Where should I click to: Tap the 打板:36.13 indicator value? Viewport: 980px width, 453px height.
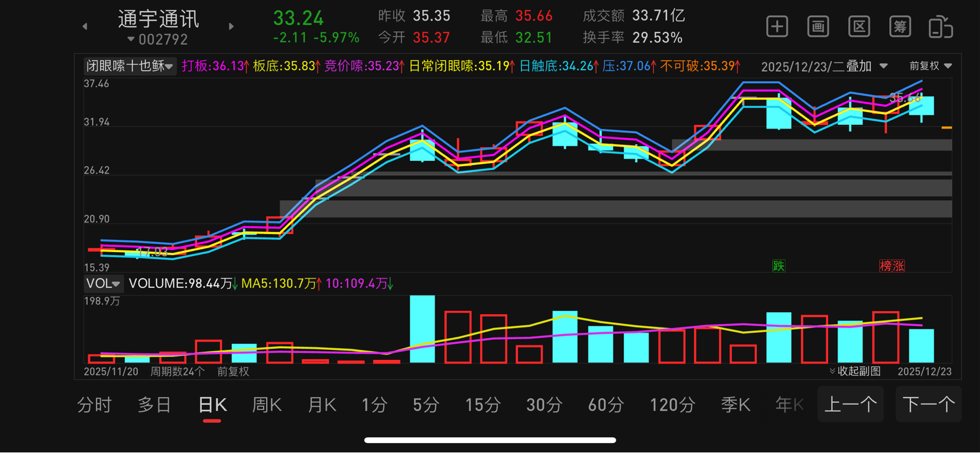pos(215,66)
